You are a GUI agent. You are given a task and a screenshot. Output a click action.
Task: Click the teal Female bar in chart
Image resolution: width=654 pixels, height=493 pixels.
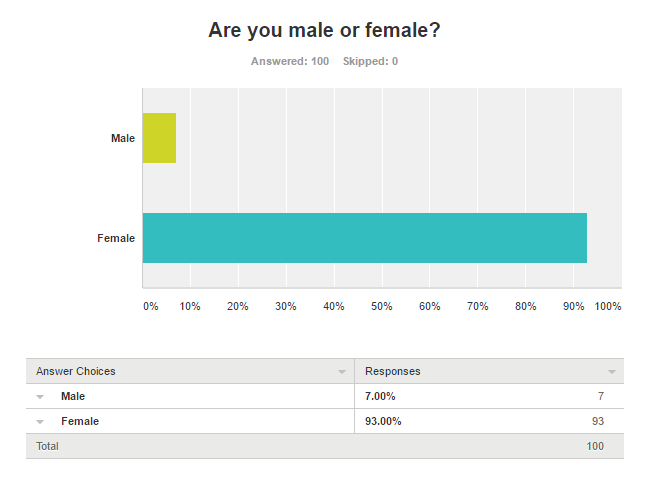(x=364, y=238)
